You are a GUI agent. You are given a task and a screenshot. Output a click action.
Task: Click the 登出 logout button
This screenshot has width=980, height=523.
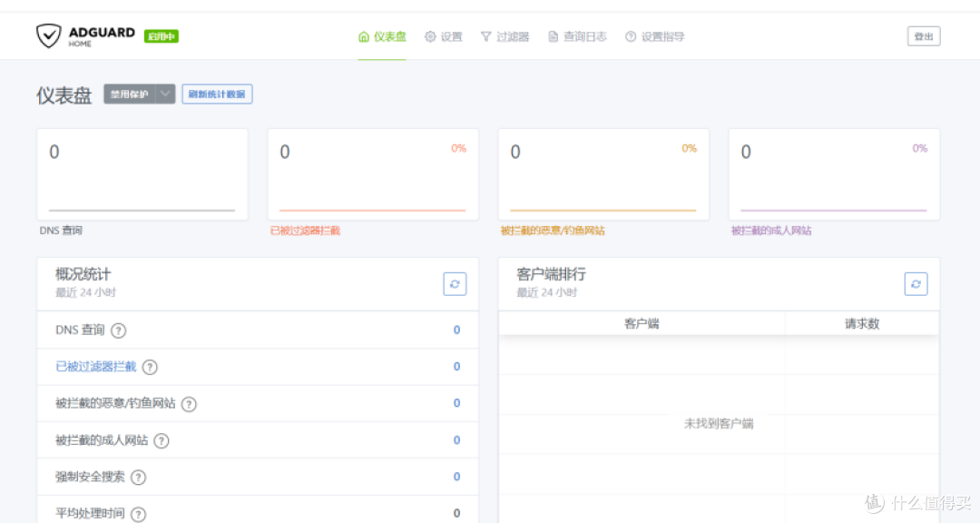pos(924,36)
